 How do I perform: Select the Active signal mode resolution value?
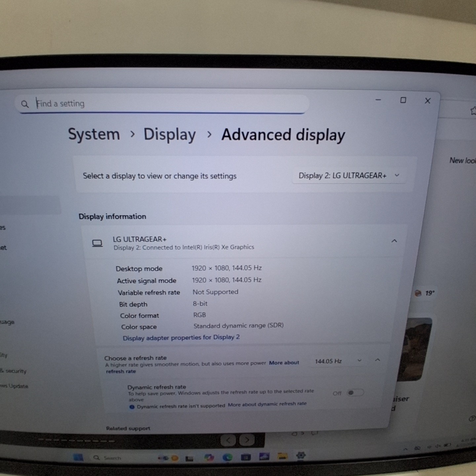pyautogui.click(x=227, y=280)
